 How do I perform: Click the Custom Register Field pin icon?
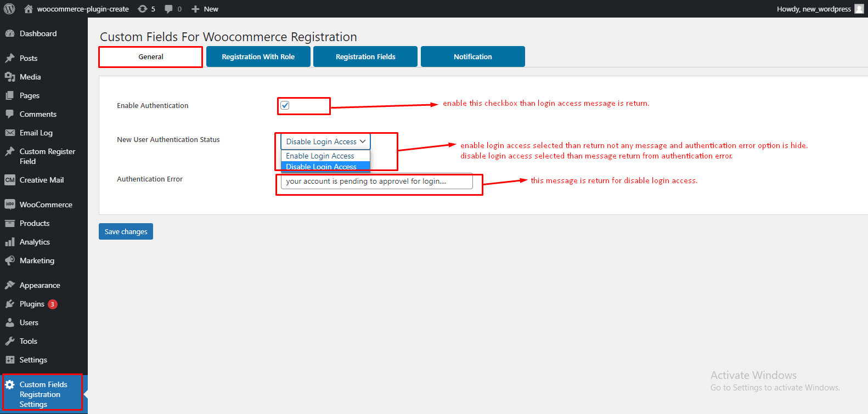coord(10,151)
